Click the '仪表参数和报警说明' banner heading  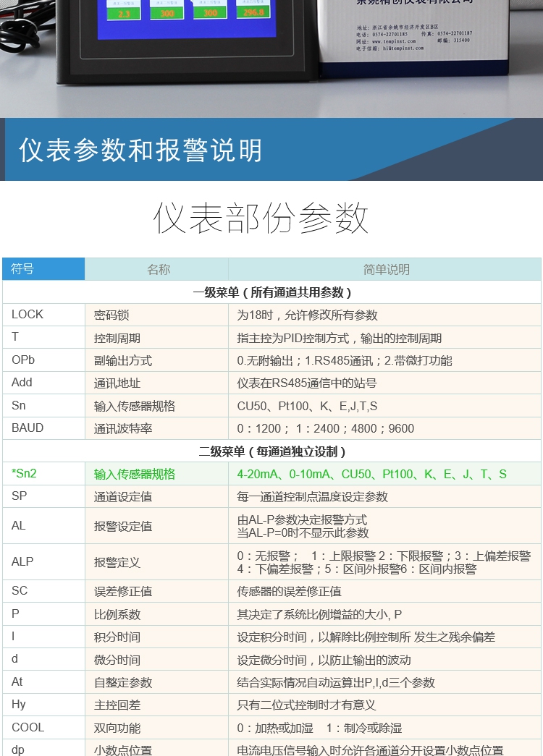[x=140, y=150]
